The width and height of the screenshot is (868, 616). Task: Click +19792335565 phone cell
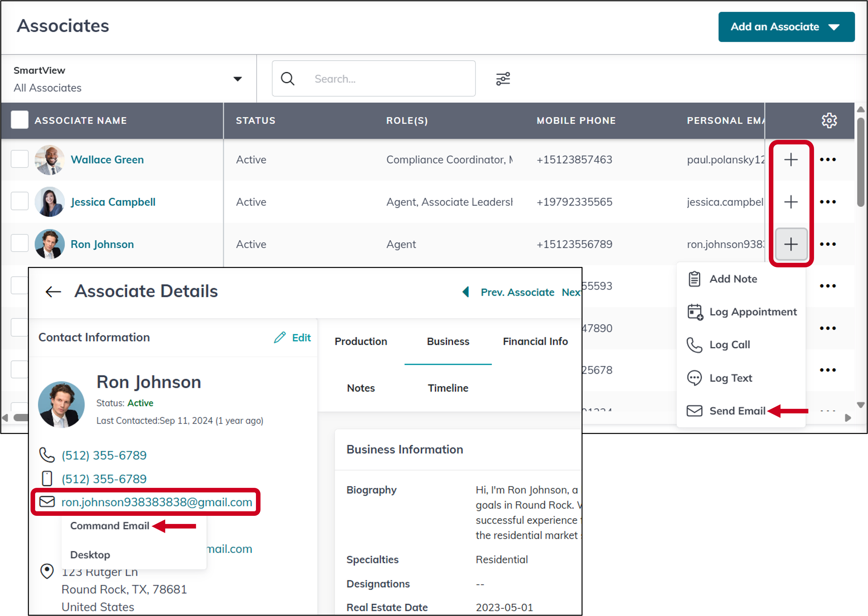574,202
